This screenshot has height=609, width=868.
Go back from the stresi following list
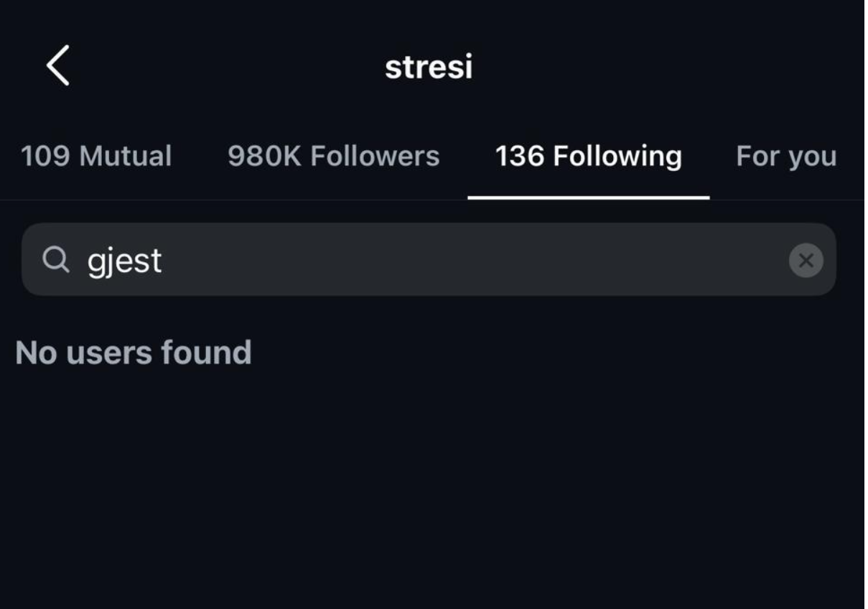point(57,66)
